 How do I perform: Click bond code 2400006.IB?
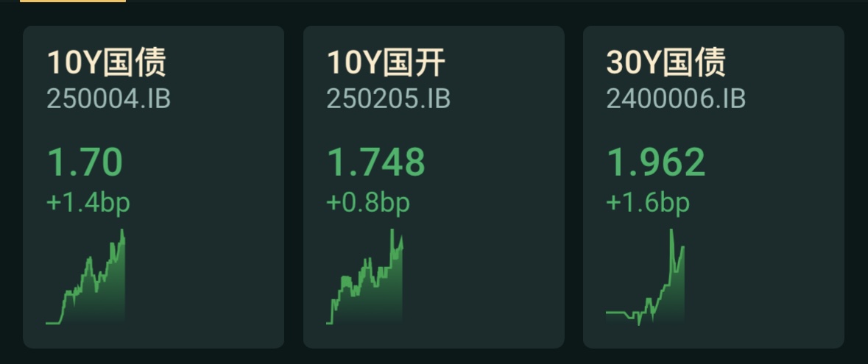pyautogui.click(x=676, y=99)
